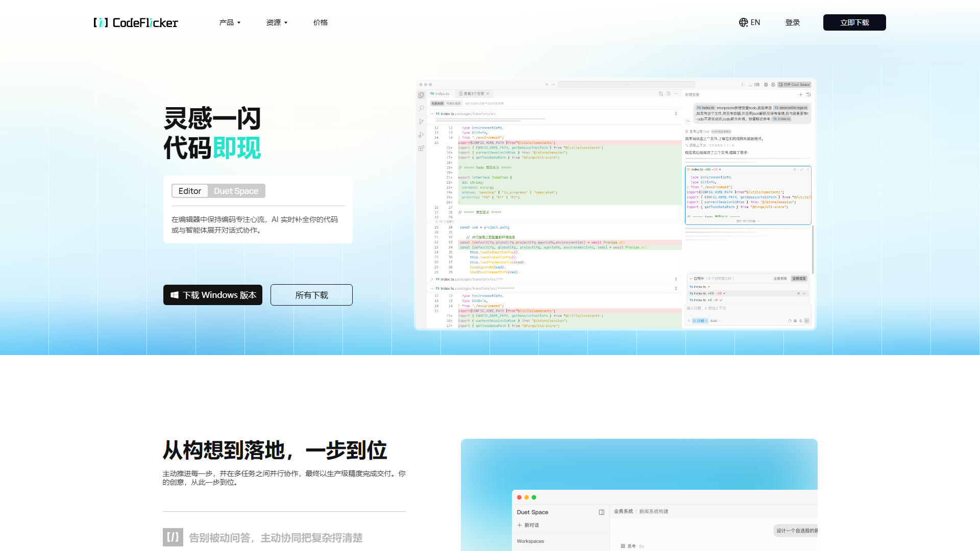Screen dimensions: 980x551
Task: Click the compare changes icon beside split editor
Action: point(661,93)
